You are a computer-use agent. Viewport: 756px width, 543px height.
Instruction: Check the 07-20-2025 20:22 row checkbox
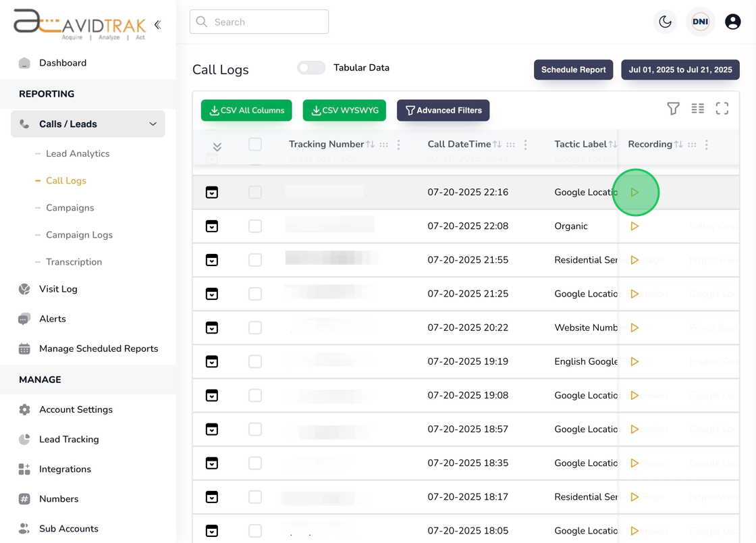tap(255, 328)
